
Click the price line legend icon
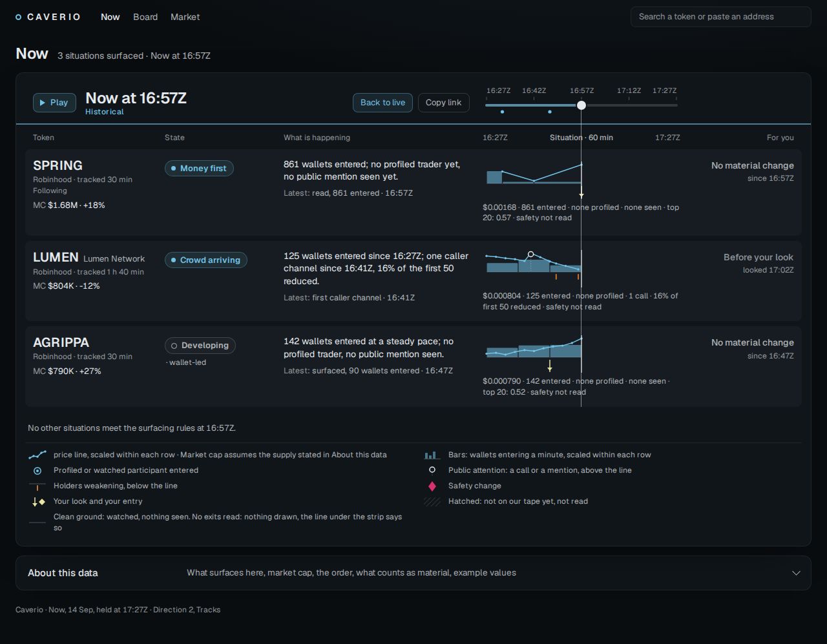37,455
